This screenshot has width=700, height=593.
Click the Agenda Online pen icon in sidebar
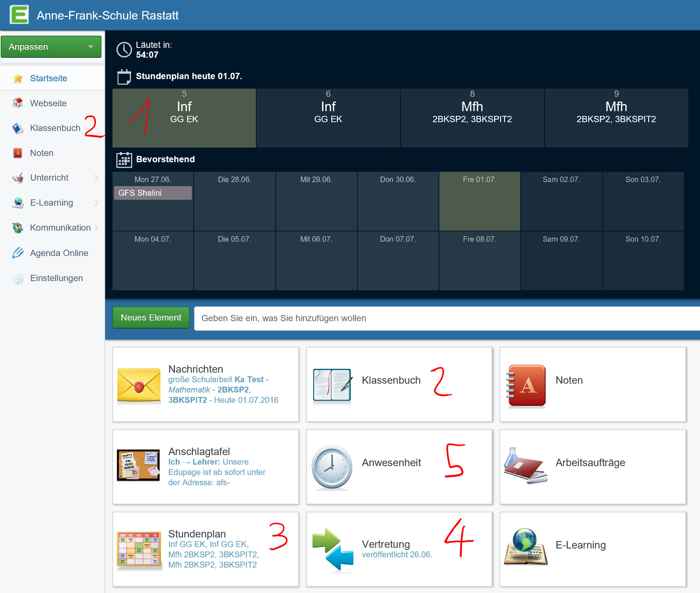17,253
